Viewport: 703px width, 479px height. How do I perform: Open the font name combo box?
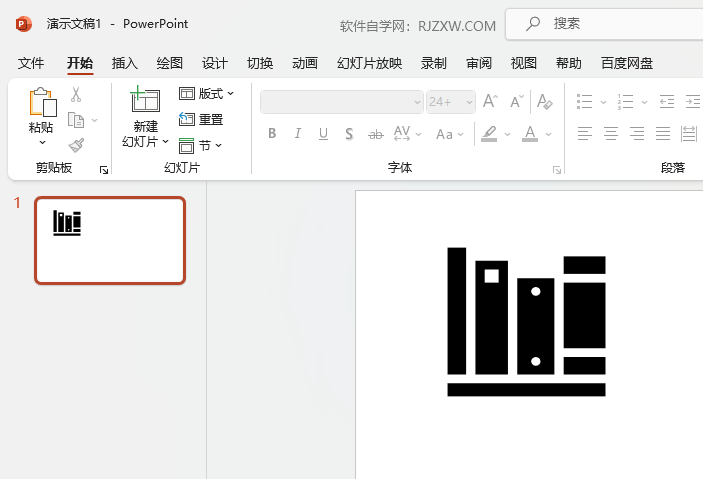[x=342, y=102]
